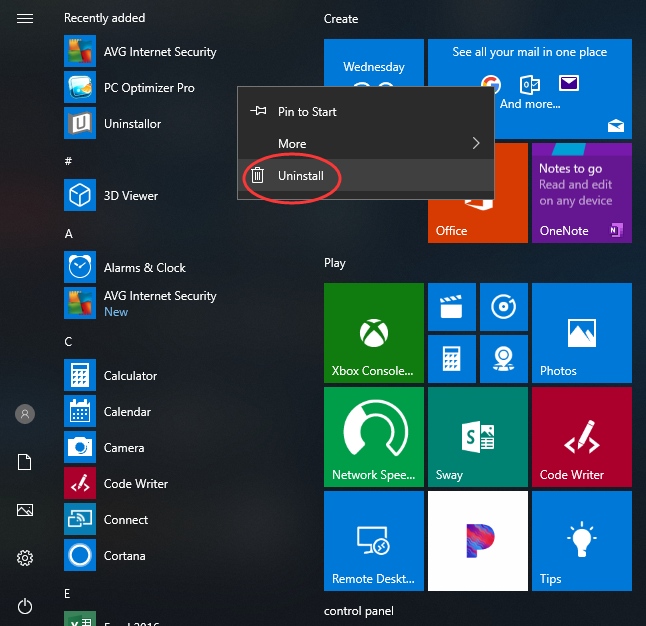Open Tips tile
Image resolution: width=646 pixels, height=626 pixels.
coord(582,541)
